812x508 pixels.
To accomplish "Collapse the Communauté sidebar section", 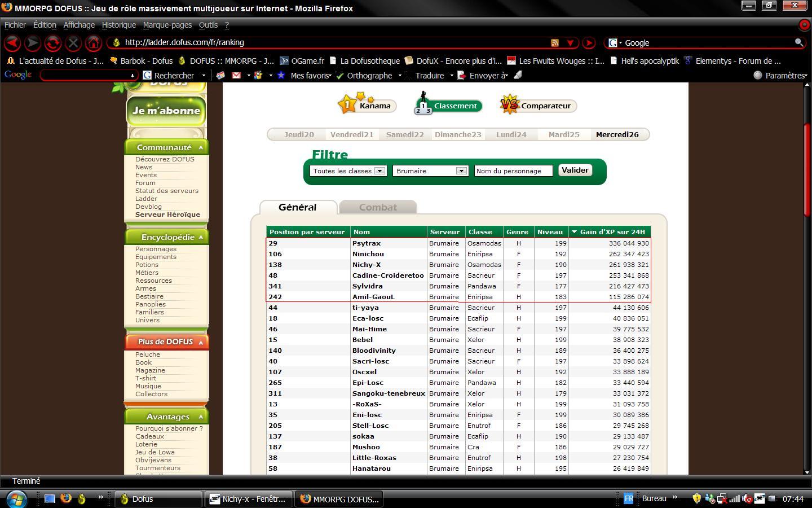I will [201, 147].
